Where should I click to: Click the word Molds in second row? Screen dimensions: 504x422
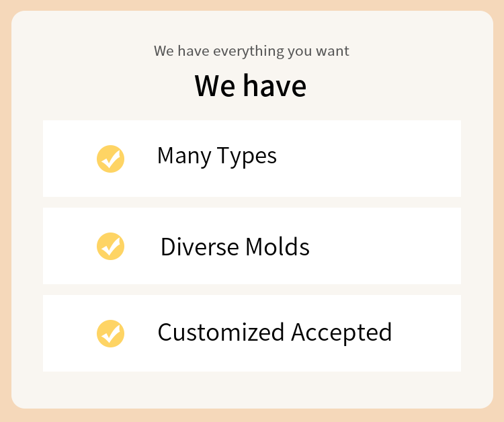coord(278,247)
